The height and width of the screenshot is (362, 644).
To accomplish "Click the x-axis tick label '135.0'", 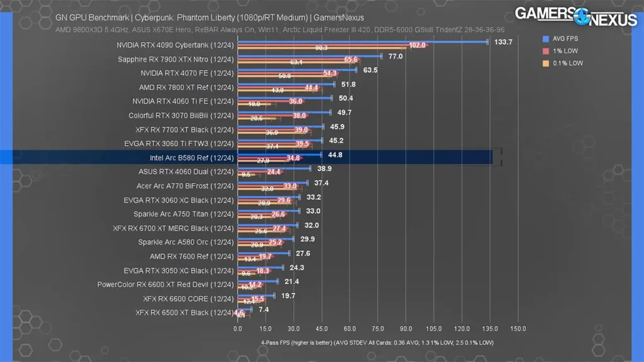I will coord(490,329).
